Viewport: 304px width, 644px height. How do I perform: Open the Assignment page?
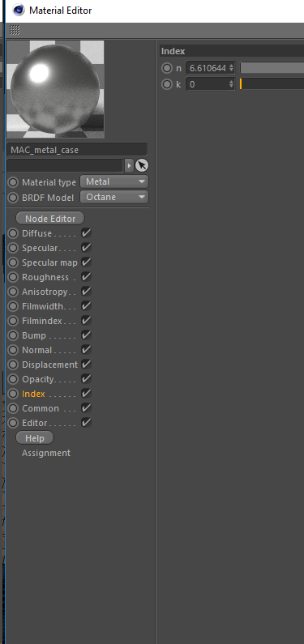(46, 453)
